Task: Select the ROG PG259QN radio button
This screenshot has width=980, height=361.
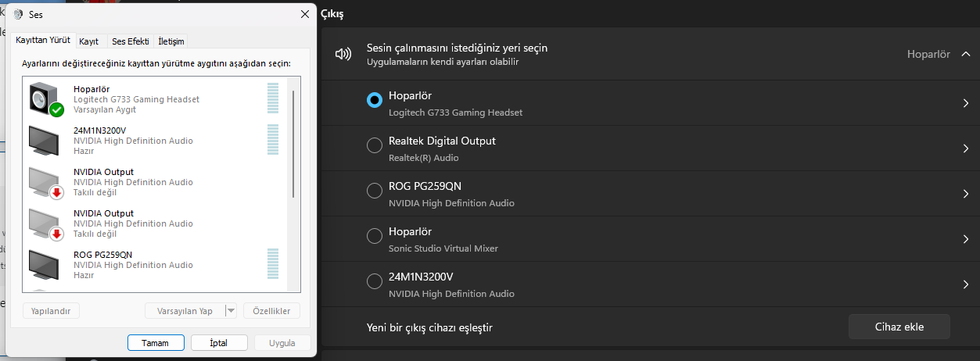Action: click(x=375, y=191)
